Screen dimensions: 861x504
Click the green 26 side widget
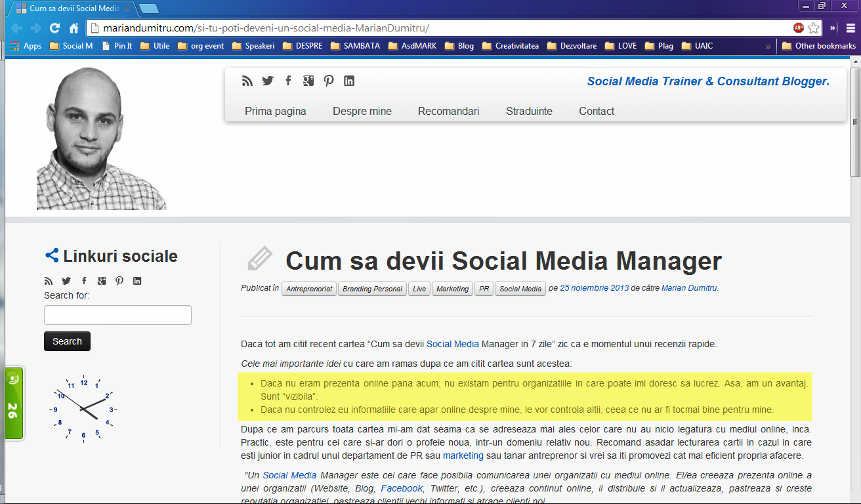[14, 404]
